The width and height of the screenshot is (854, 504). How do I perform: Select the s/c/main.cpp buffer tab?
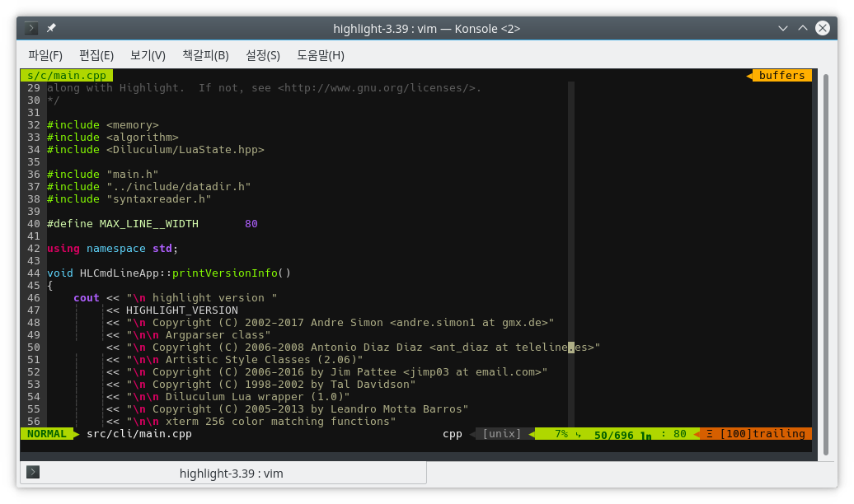point(67,75)
